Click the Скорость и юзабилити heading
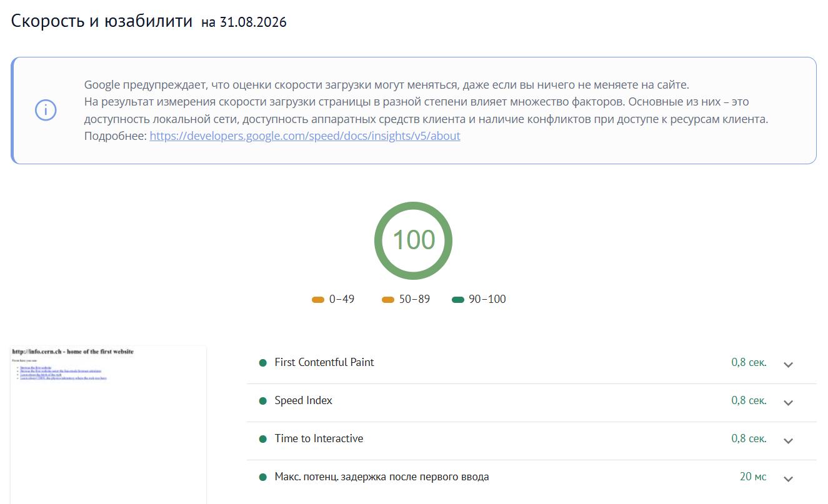828x504 pixels. tap(102, 21)
